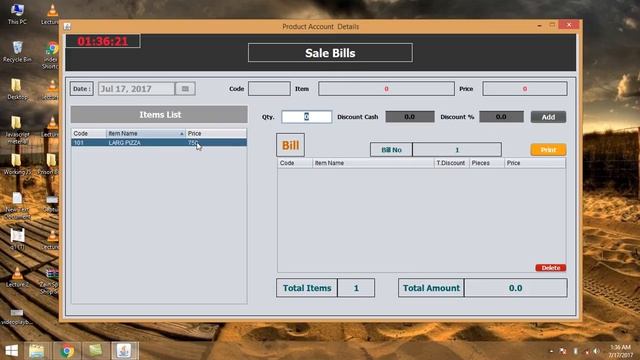Show hidden system tray icons arrow
The width and height of the screenshot is (640, 360).
point(551,351)
